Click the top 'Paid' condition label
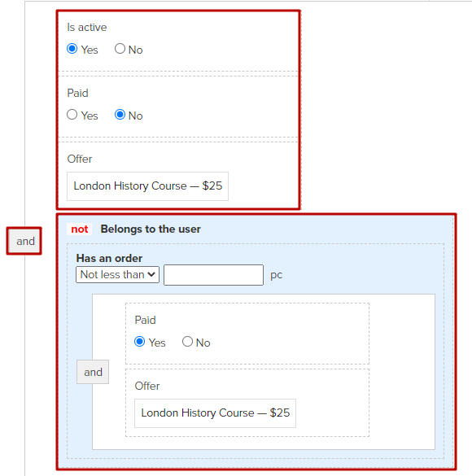This screenshot has height=476, width=472. point(77,93)
